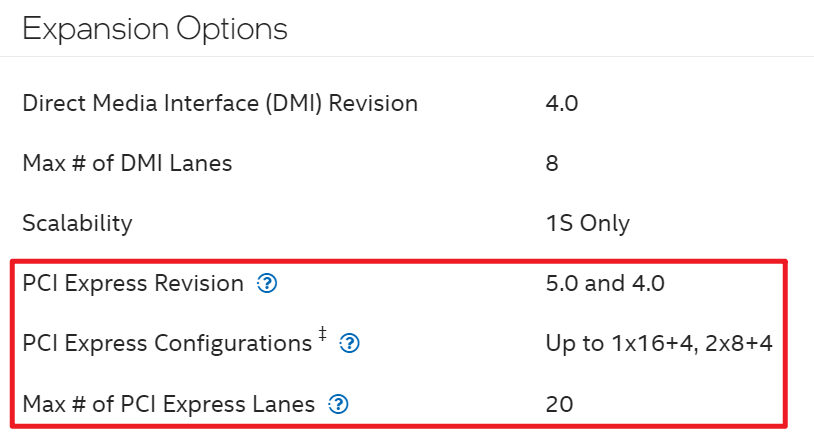Show help for Max # of PCI Express Lanes
This screenshot has height=443, width=814.
(338, 405)
